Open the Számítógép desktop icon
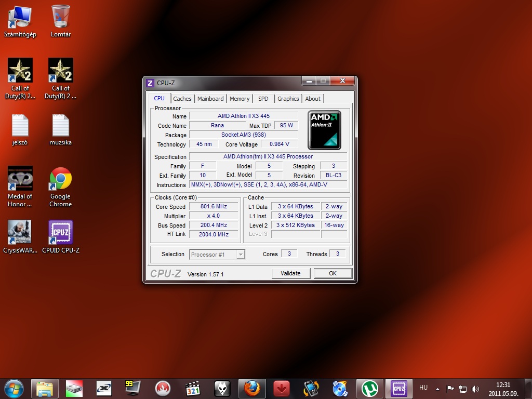 [20, 21]
